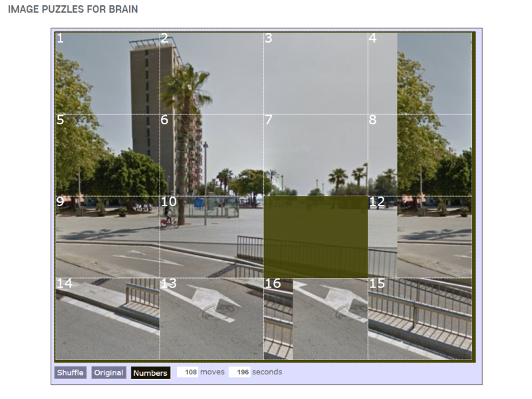Click puzzle tile numbered 4
532x399 pixels.
click(420, 72)
